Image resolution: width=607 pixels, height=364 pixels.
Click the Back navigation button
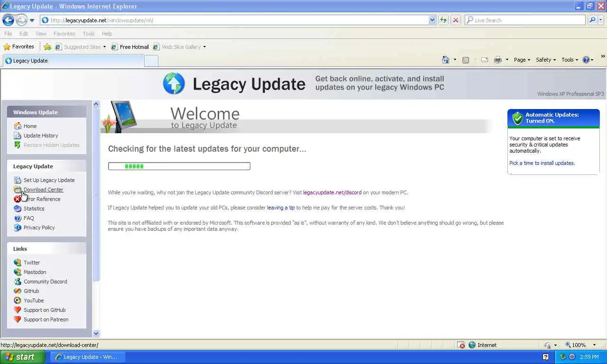8,20
